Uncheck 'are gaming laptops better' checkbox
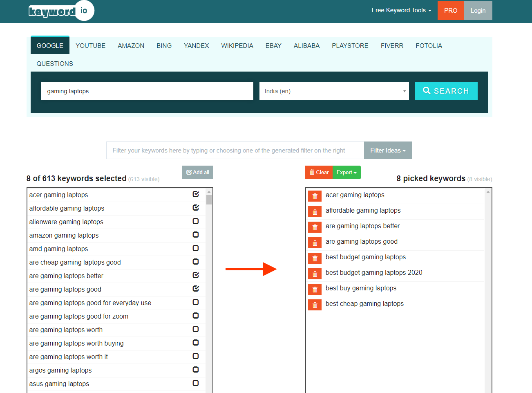 pyautogui.click(x=196, y=275)
